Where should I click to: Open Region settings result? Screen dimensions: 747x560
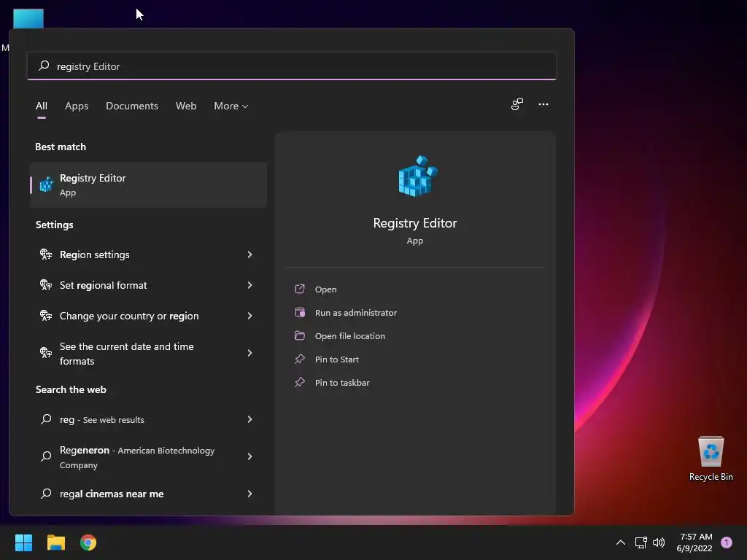(x=148, y=254)
